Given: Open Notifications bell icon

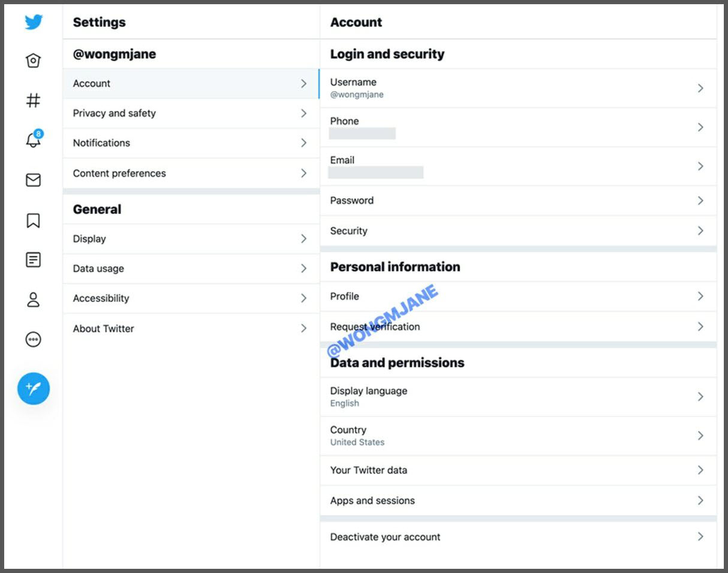Looking at the screenshot, I should (x=34, y=141).
